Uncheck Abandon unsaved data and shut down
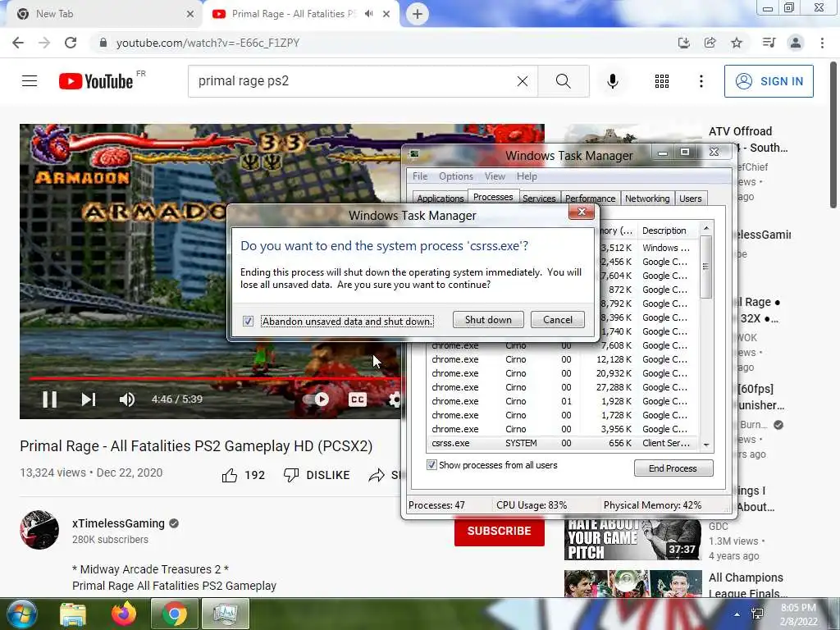 [248, 321]
